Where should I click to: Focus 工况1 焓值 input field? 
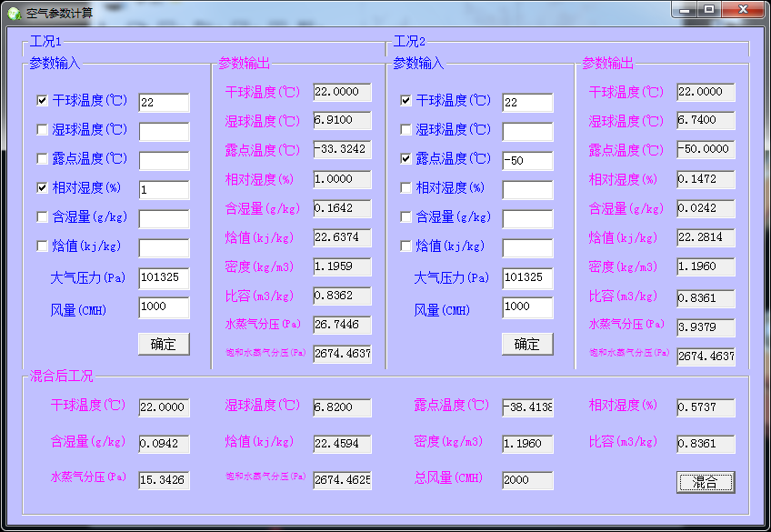[164, 247]
